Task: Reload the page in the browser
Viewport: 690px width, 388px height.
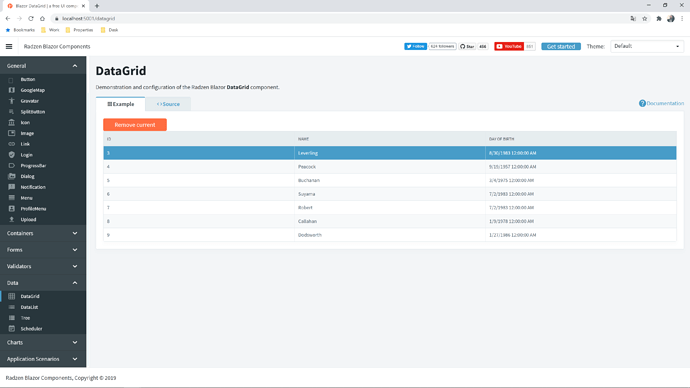Action: [31, 18]
